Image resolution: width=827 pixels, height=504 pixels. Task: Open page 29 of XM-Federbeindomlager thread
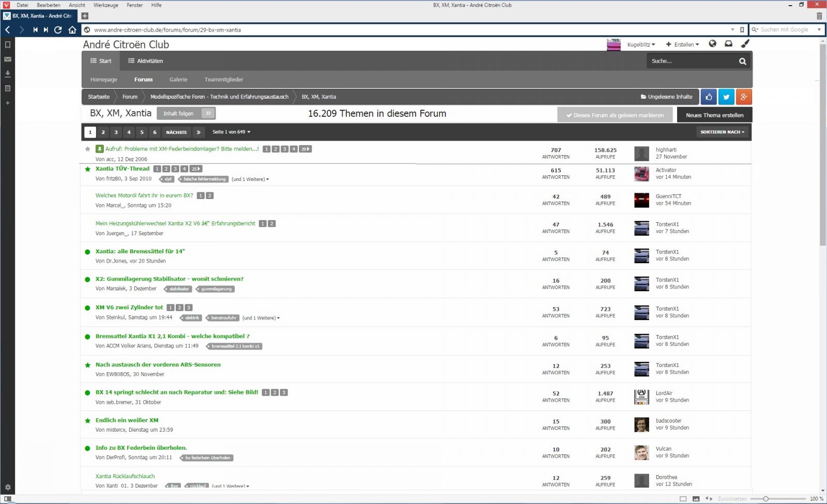coord(305,149)
